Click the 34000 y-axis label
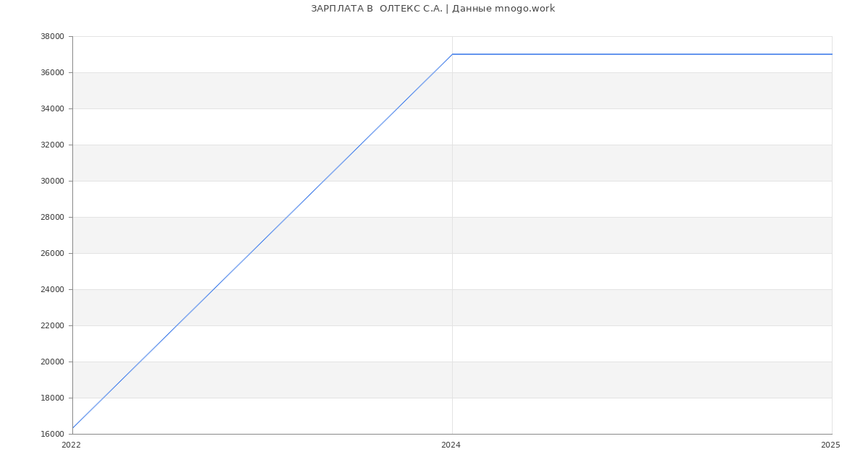 click(54, 109)
